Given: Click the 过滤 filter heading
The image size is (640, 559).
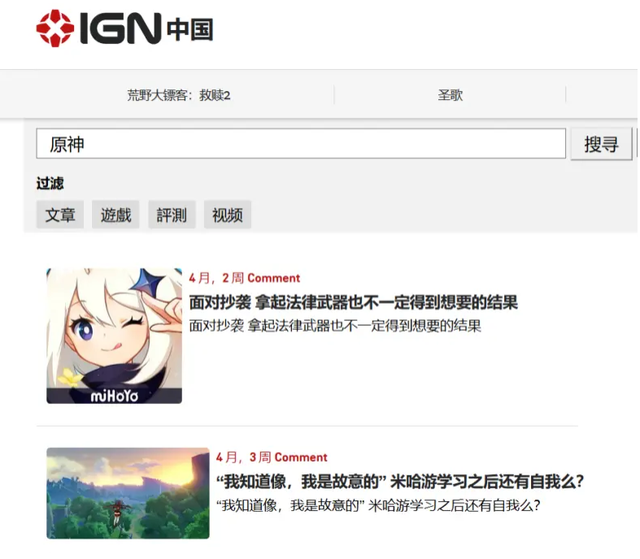Looking at the screenshot, I should coord(50,183).
